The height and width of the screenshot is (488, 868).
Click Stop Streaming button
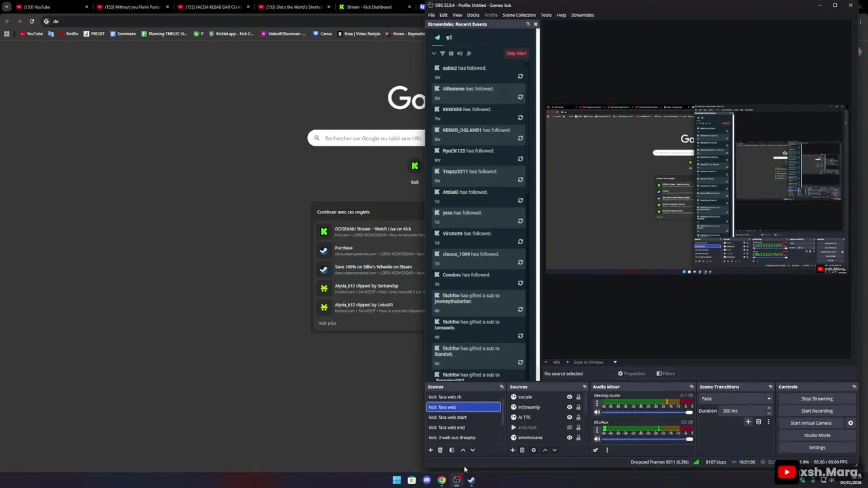point(816,399)
